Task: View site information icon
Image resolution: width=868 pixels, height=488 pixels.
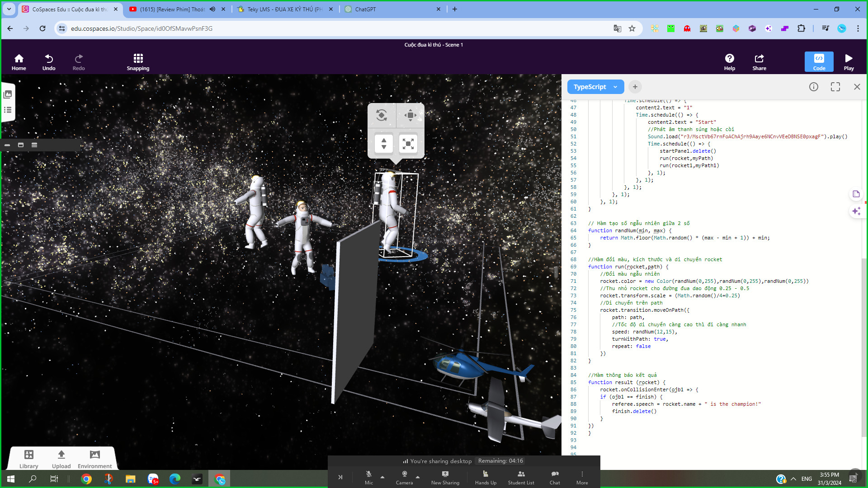Action: coord(62,28)
